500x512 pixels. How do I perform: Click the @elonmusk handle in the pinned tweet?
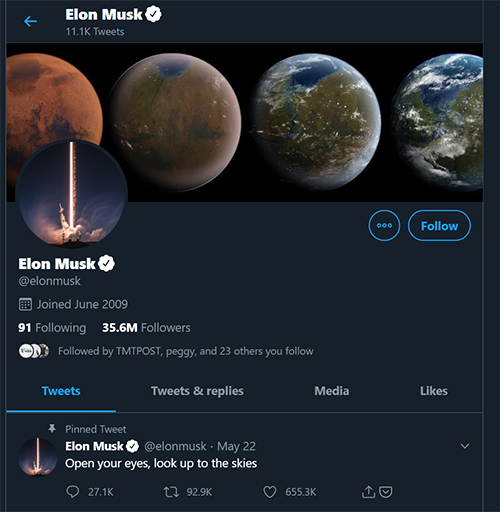(x=175, y=446)
